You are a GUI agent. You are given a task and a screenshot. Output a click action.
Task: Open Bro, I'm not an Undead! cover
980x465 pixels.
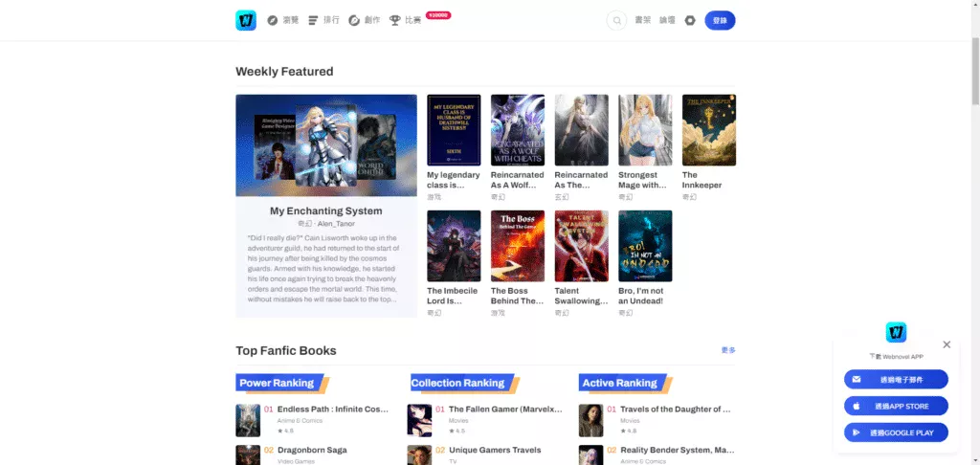point(645,246)
